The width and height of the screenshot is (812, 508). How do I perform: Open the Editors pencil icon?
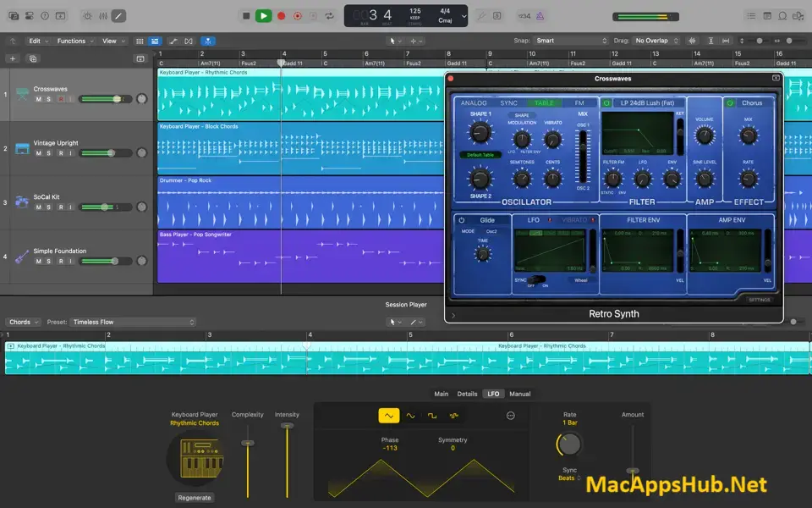coord(118,16)
